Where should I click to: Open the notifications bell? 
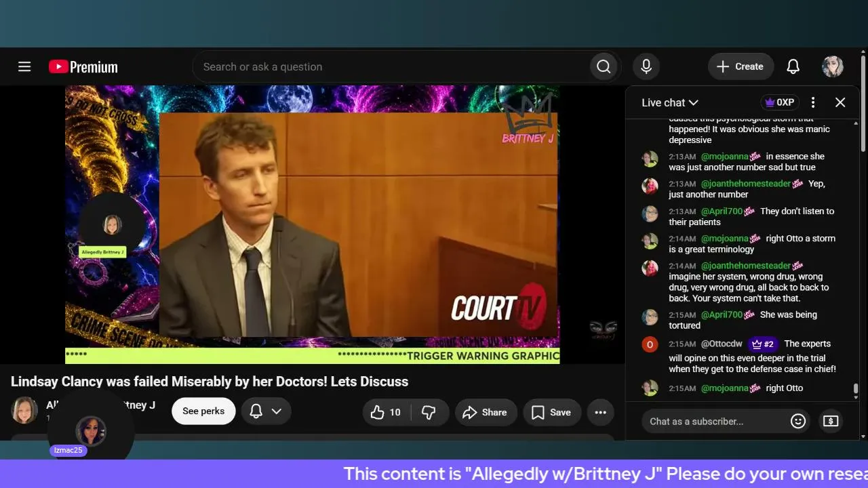793,66
